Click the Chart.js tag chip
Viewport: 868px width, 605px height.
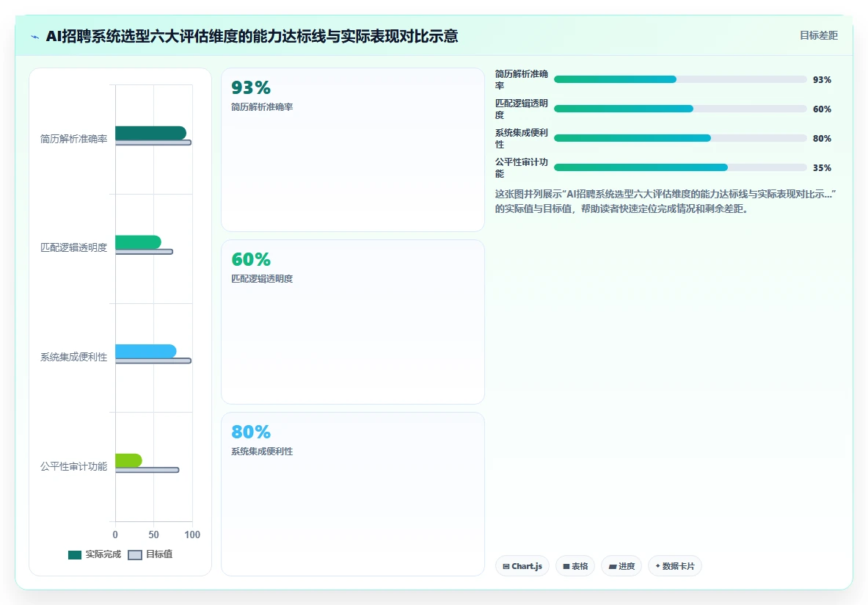point(522,566)
